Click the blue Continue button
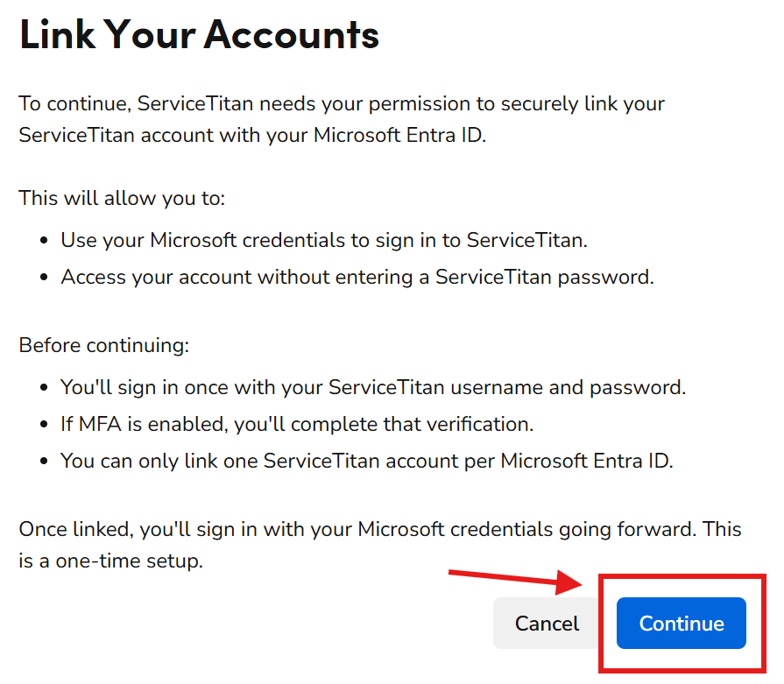The width and height of the screenshot is (784, 684). tap(681, 623)
